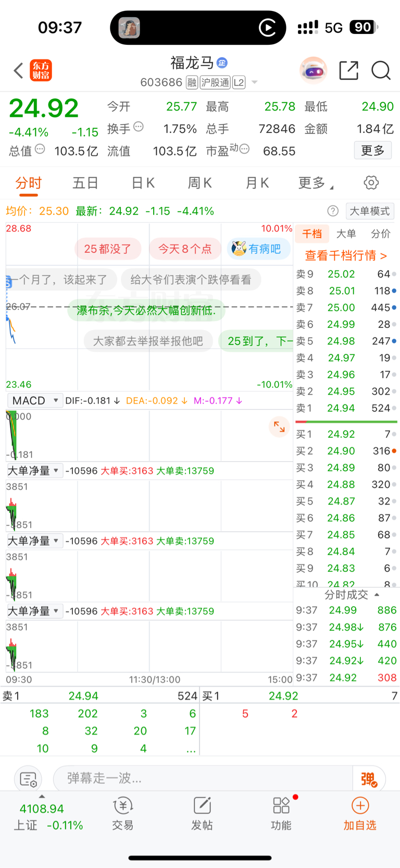Tap the help question mark icon
Viewport: 400px width, 868px height.
tap(333, 211)
